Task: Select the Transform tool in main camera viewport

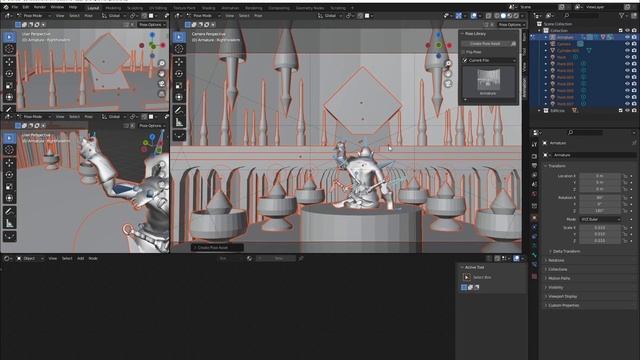Action: (x=179, y=97)
